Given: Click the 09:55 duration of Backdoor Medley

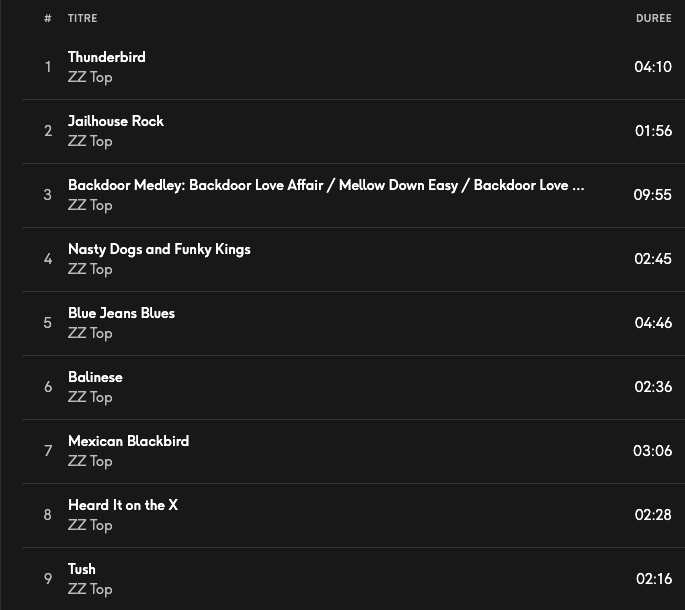Looking at the screenshot, I should pyautogui.click(x=652, y=195).
